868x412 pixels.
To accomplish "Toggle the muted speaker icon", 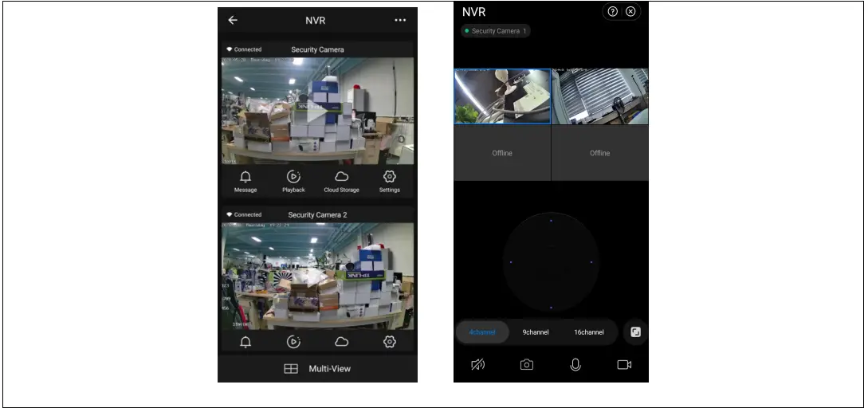I will pos(477,365).
